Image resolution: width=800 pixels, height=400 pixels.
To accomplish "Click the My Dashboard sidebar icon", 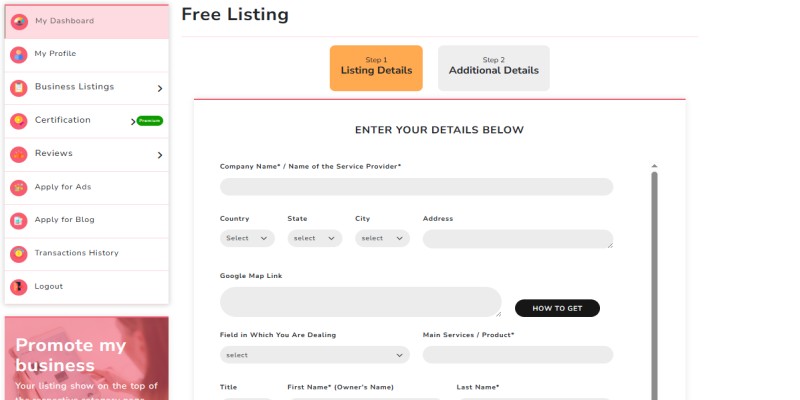I will (18, 21).
